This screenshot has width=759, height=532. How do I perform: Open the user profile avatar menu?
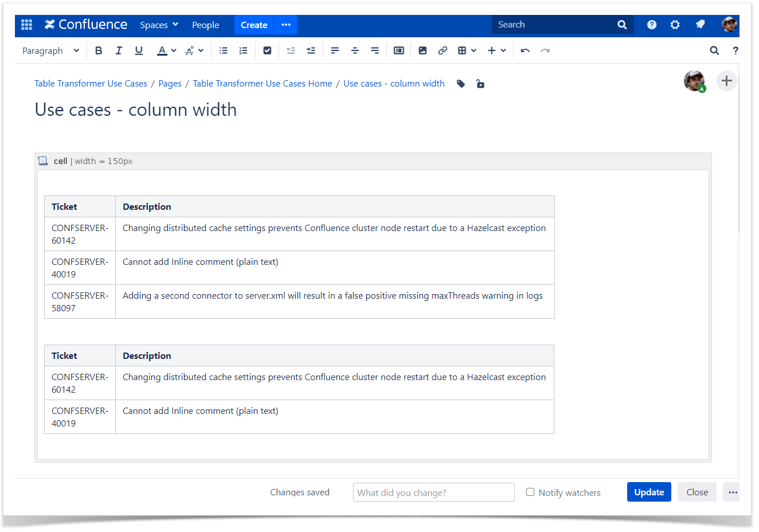(729, 24)
